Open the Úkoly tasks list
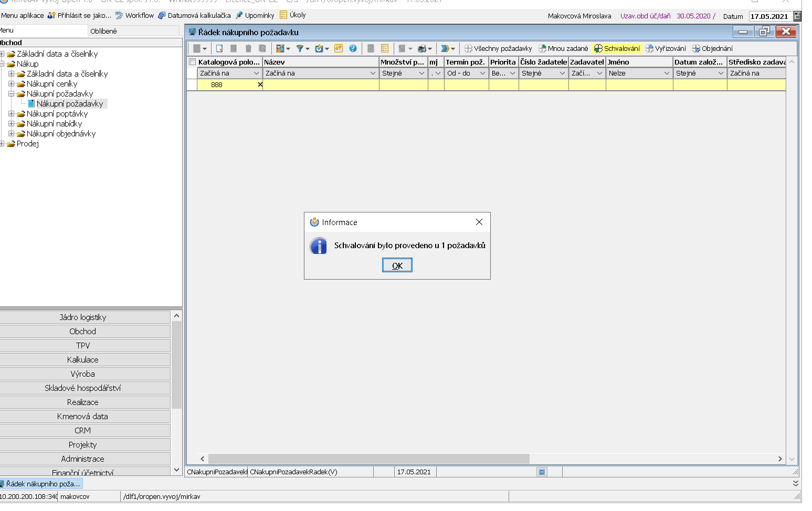Image resolution: width=812 pixels, height=511 pixels. click(293, 15)
